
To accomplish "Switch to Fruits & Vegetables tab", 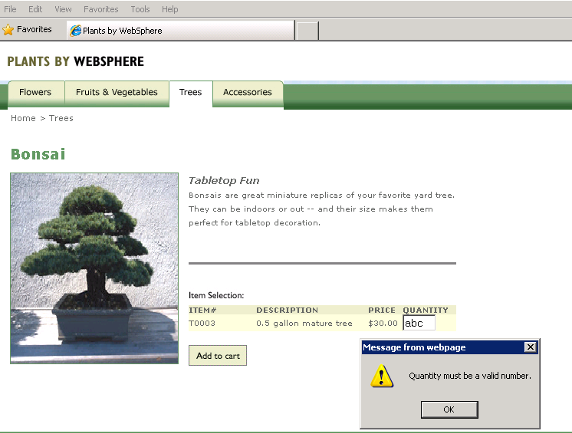I will click(x=116, y=92).
